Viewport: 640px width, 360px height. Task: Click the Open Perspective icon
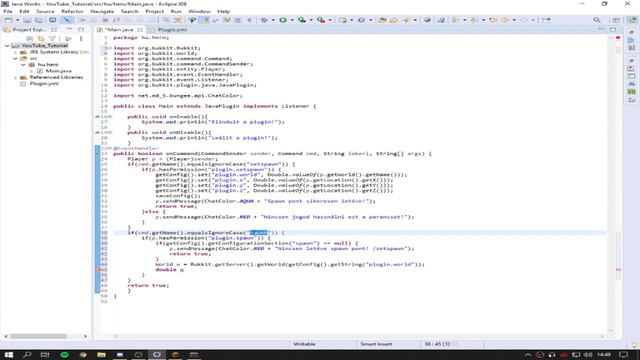[x=616, y=20]
